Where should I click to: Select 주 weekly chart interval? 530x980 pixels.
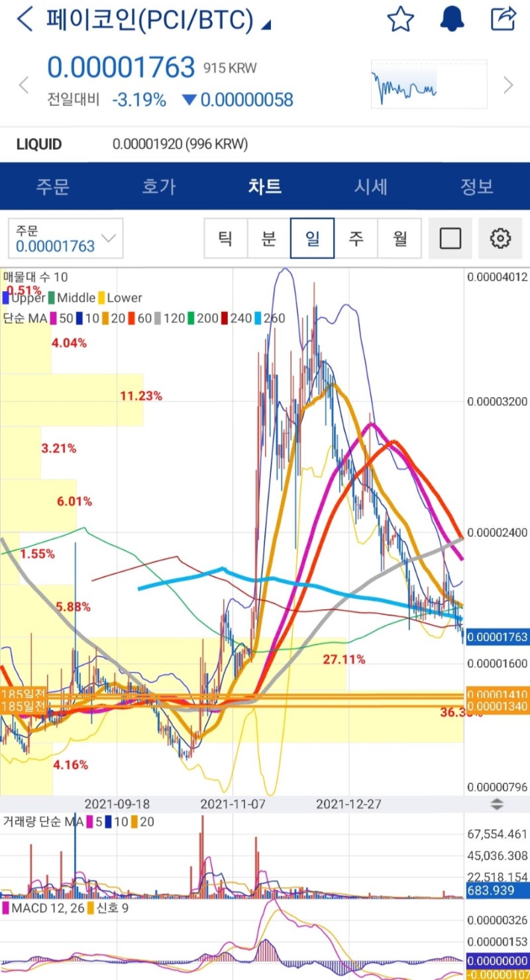356,238
